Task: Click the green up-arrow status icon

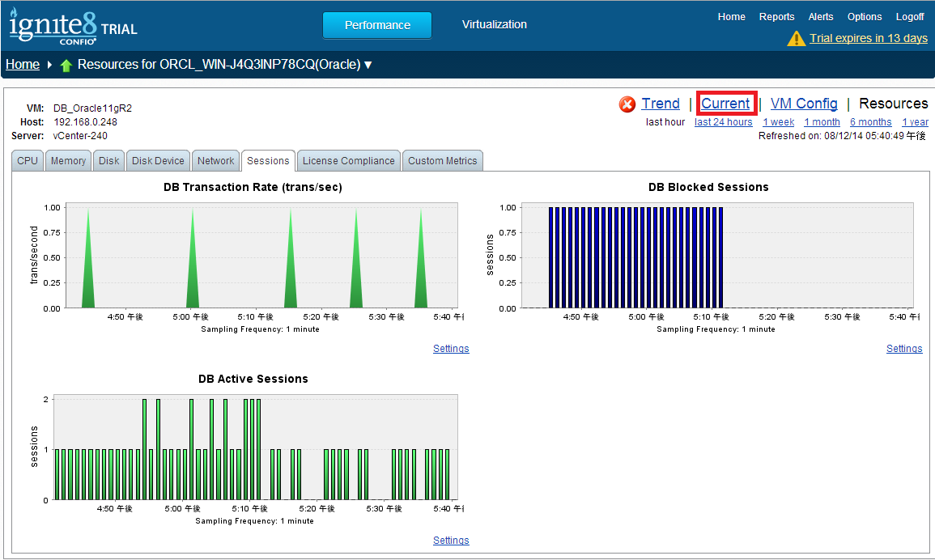Action: point(66,65)
